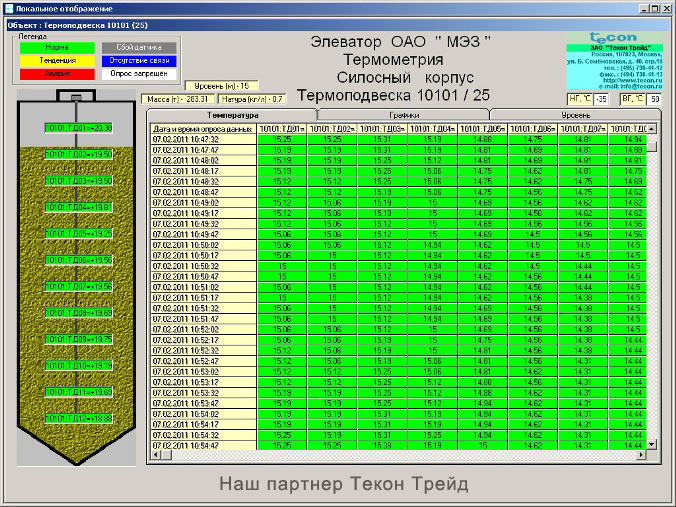Screen dimensions: 676x507
Task: Click the scroll-left arrow under the table
Action: click(156, 454)
